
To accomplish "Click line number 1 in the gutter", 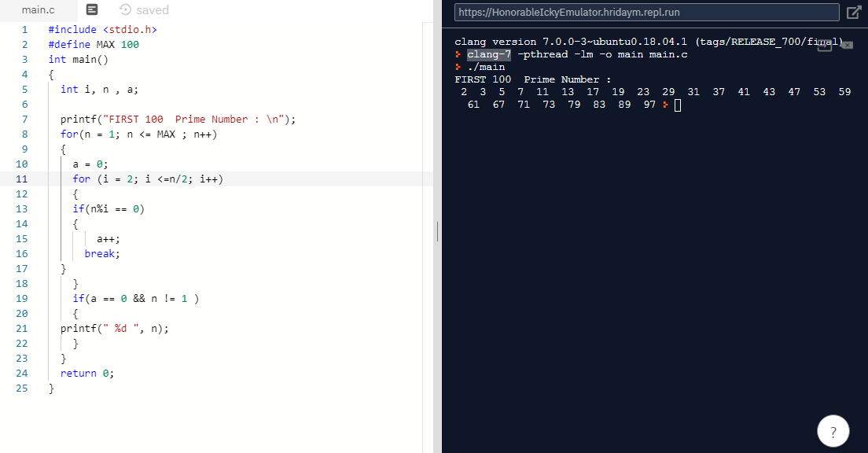I will click(24, 29).
